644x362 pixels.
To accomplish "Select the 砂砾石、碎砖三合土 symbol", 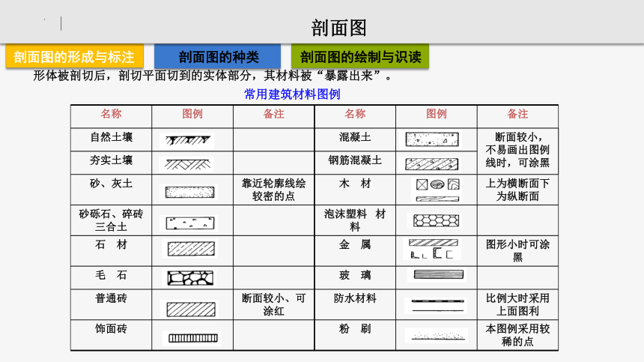I will point(189,223).
